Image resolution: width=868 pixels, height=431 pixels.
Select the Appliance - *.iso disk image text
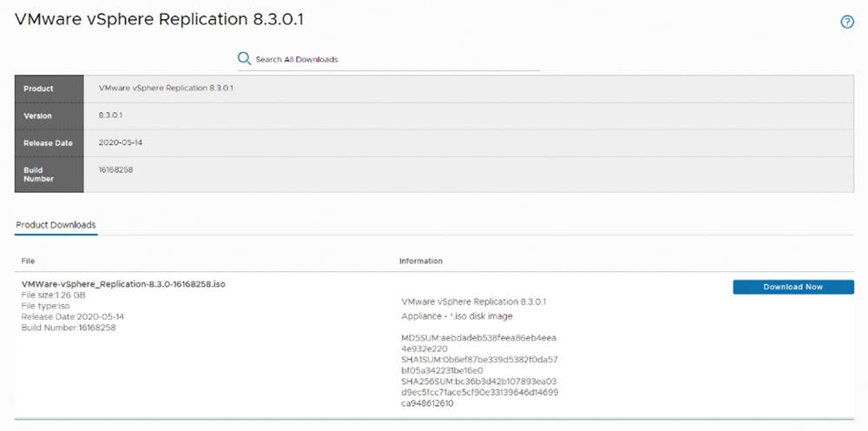coord(457,316)
